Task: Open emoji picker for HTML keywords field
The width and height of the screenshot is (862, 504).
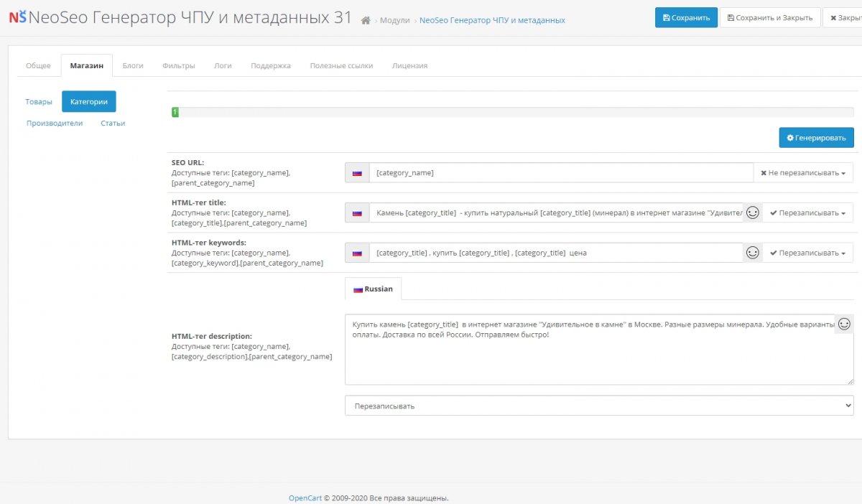Action: point(752,253)
